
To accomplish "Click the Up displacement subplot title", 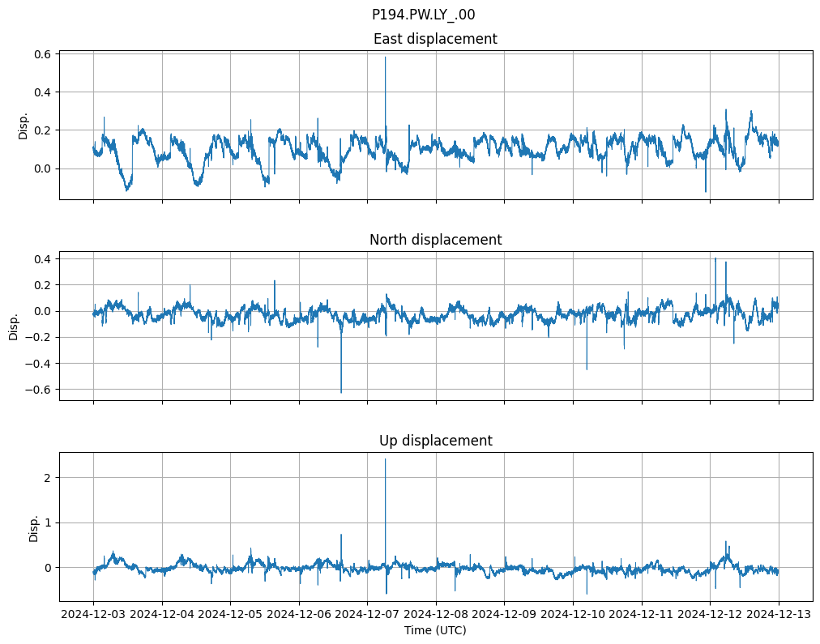I will point(435,441).
